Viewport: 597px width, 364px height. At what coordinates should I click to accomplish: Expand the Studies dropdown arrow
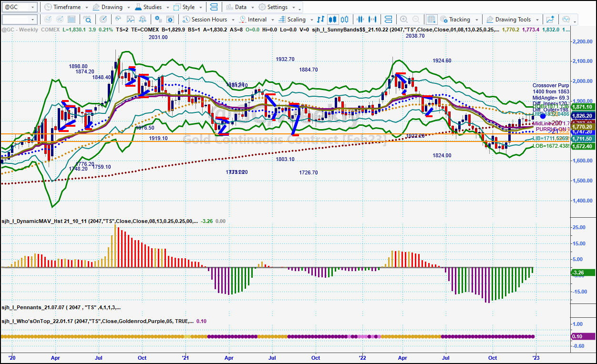point(167,8)
